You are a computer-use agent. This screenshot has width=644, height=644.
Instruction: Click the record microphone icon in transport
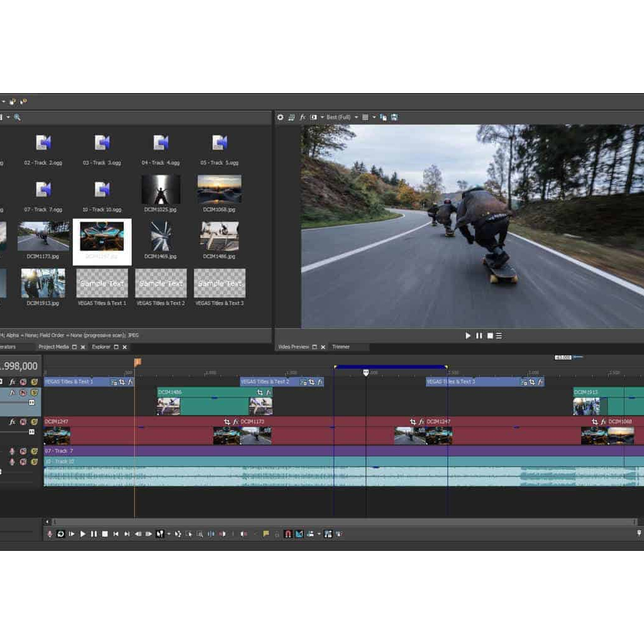[x=50, y=534]
